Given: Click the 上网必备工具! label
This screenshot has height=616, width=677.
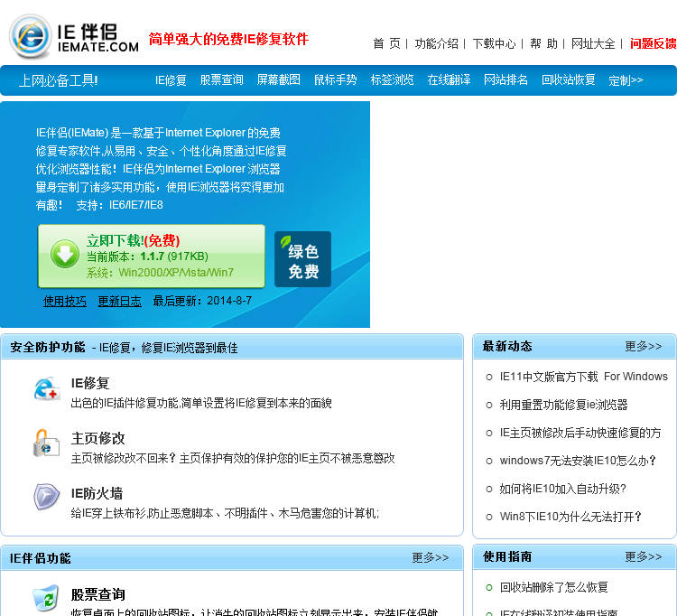Looking at the screenshot, I should click(x=59, y=80).
